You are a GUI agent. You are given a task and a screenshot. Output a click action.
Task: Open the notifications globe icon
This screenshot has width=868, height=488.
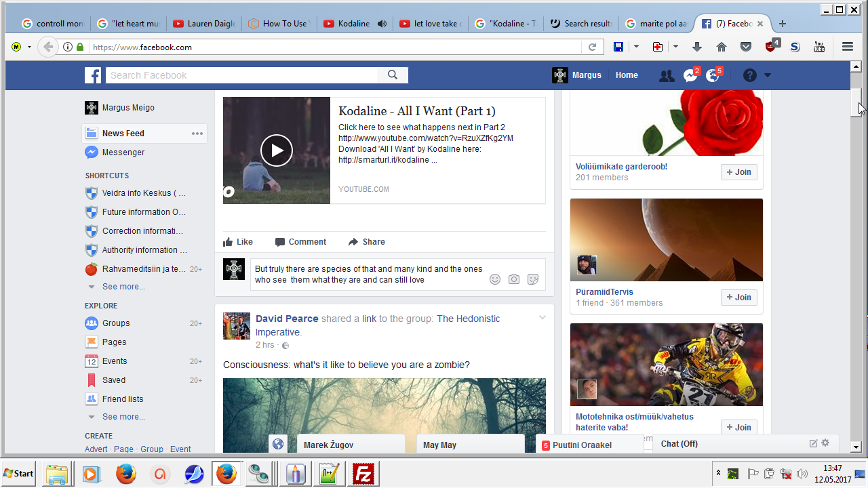(x=712, y=76)
